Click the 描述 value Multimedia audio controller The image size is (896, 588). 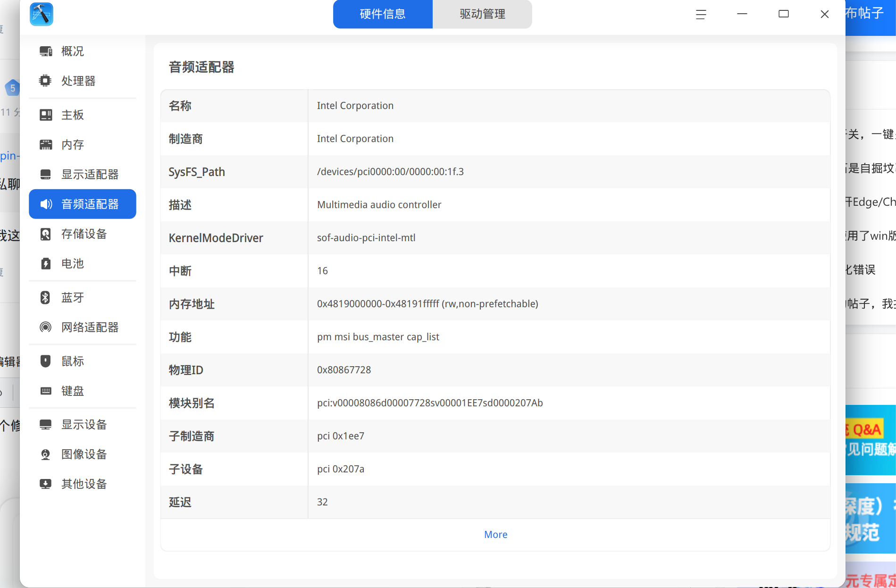click(379, 205)
